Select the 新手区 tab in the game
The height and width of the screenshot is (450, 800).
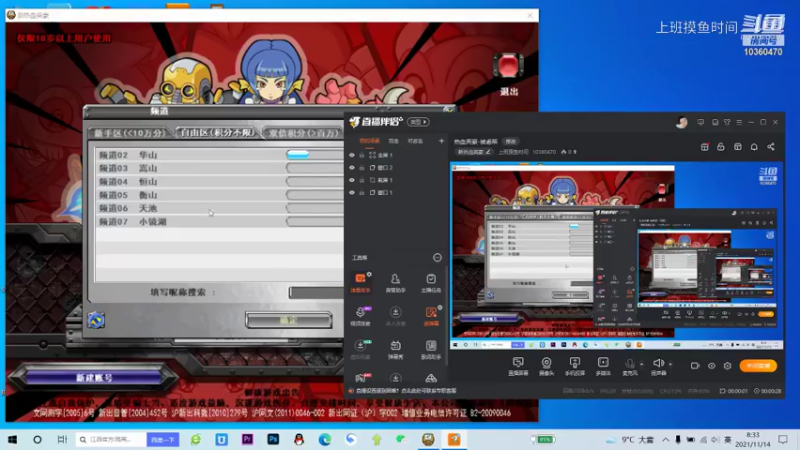point(130,133)
